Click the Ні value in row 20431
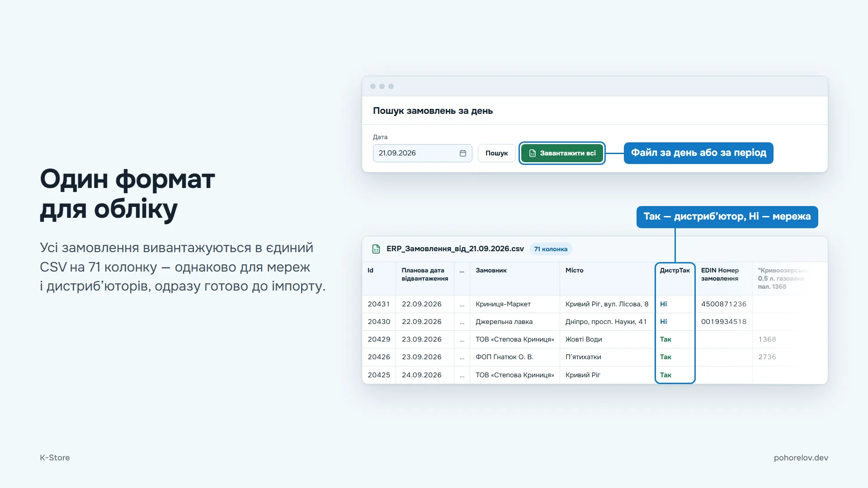The width and height of the screenshot is (868, 488). pos(663,304)
